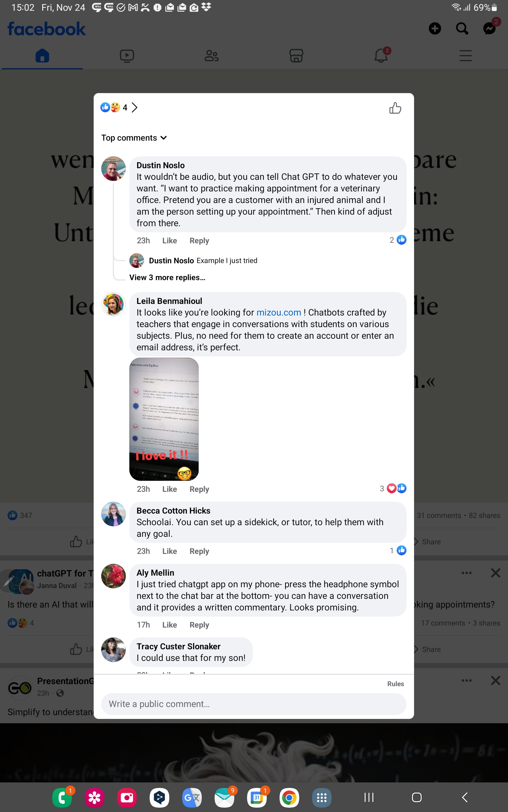Open Messenger from the top bar
The image size is (508, 812).
[489, 28]
